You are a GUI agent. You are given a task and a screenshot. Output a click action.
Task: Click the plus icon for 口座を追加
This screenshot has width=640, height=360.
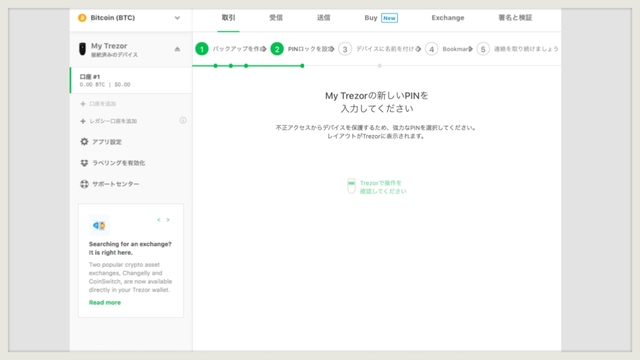(x=83, y=104)
